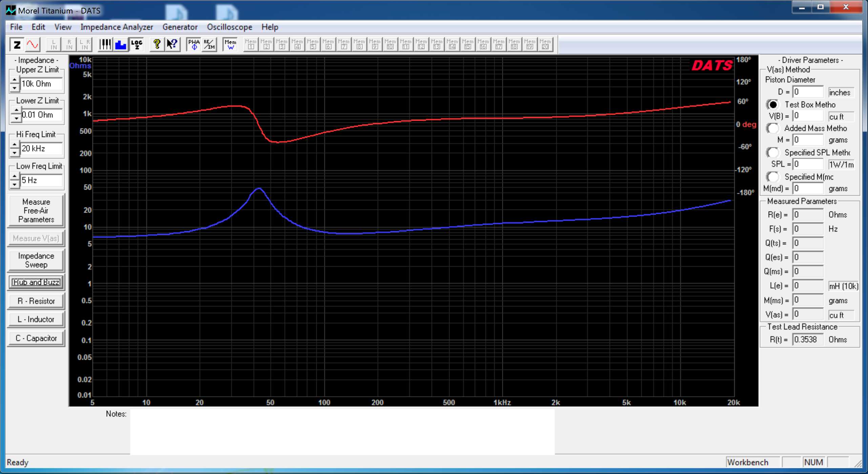Image resolution: width=868 pixels, height=474 pixels.
Task: Toggle the LOG Z scale icon
Action: (x=137, y=44)
